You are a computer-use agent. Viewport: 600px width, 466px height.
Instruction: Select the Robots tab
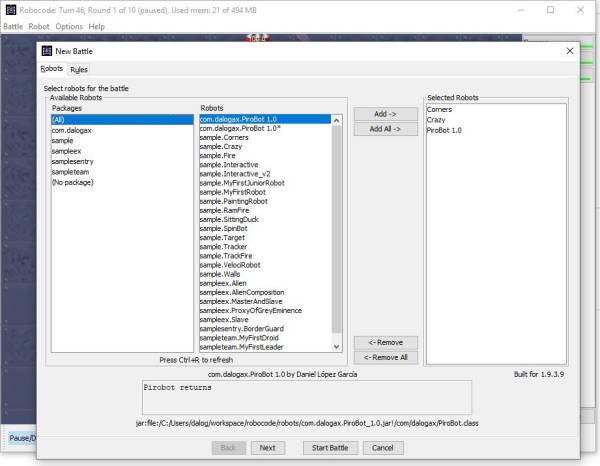click(x=51, y=69)
